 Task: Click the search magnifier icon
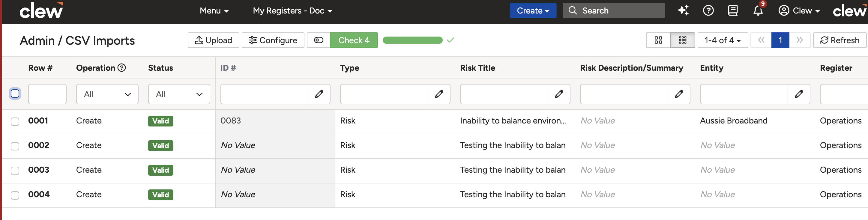(573, 10)
